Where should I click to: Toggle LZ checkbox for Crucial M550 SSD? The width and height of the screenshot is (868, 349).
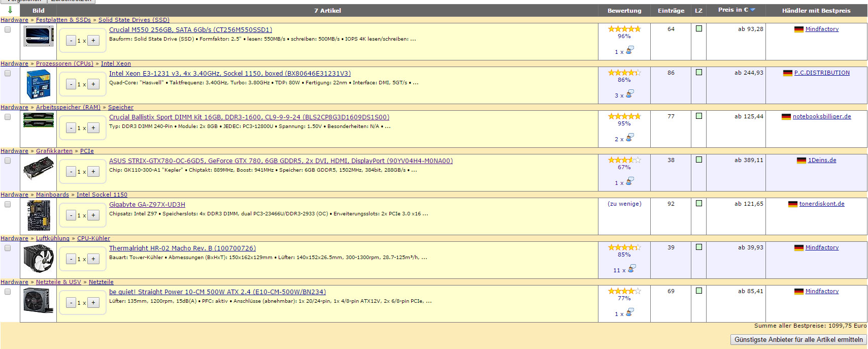click(699, 28)
